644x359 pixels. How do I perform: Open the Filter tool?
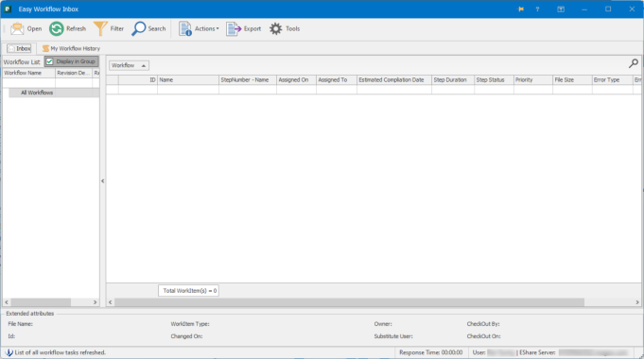pos(109,28)
